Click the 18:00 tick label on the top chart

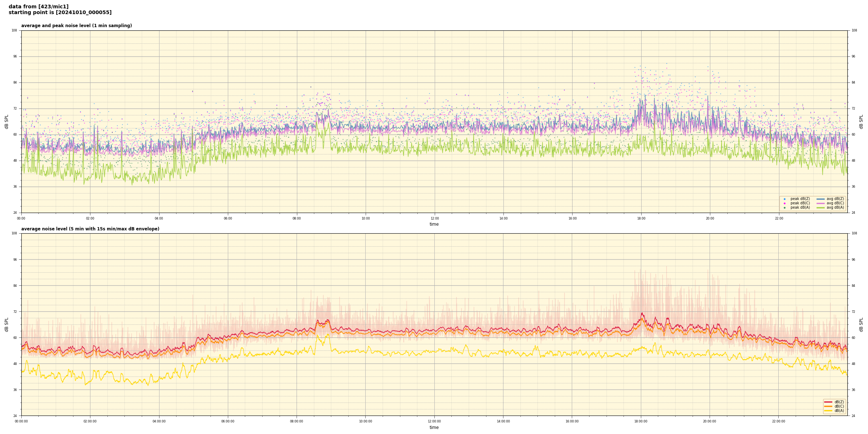click(x=641, y=218)
